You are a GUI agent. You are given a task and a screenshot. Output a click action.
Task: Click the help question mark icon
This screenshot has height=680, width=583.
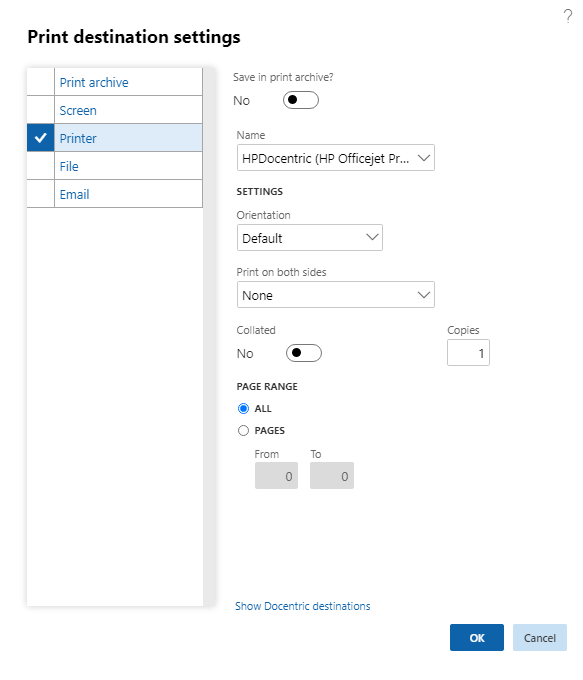point(567,16)
